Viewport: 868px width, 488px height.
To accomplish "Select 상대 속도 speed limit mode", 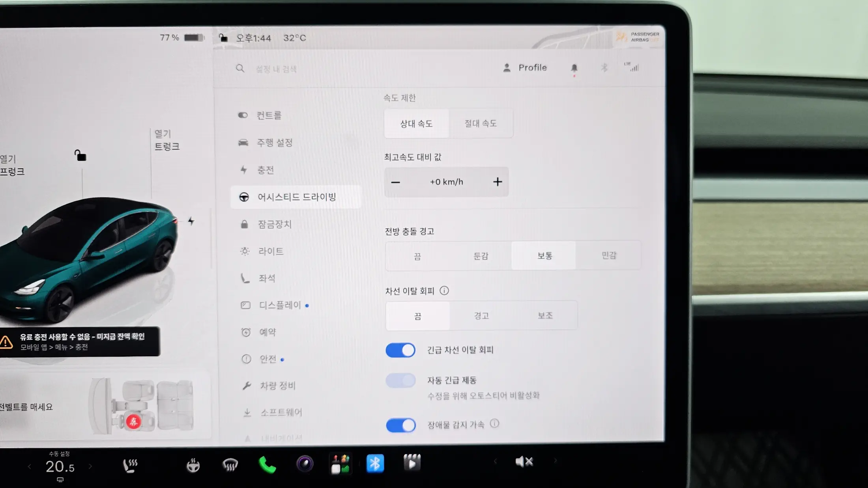I will [x=417, y=124].
